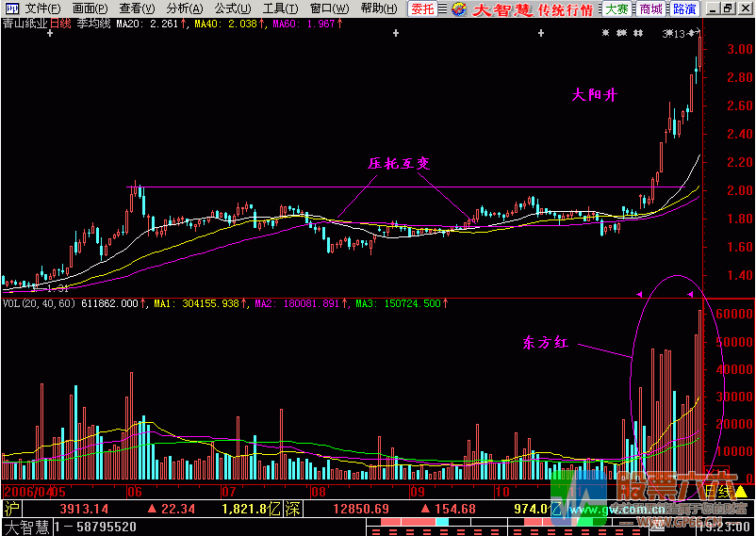Click the 大阳升 annotation on the chart
Screen dimensions: 756x536
595,95
